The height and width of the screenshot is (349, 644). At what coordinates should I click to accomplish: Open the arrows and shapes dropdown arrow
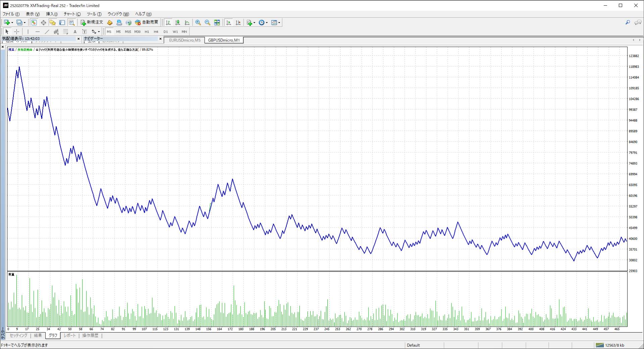[99, 32]
